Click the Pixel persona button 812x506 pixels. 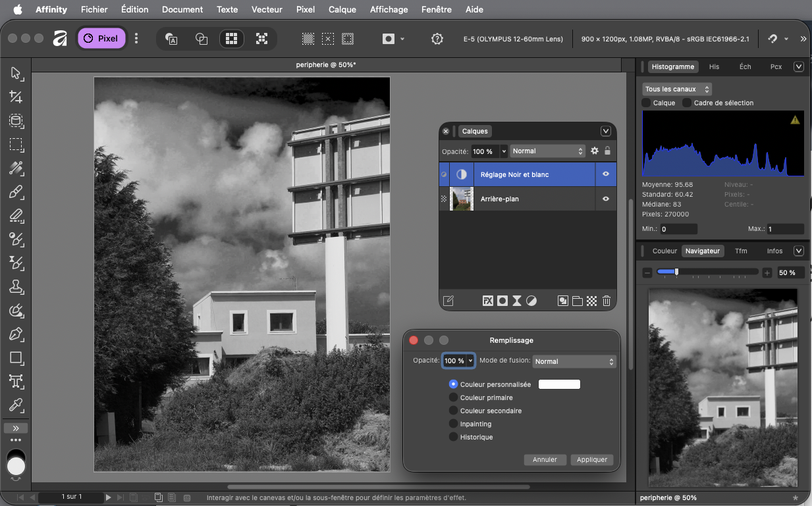click(x=101, y=38)
